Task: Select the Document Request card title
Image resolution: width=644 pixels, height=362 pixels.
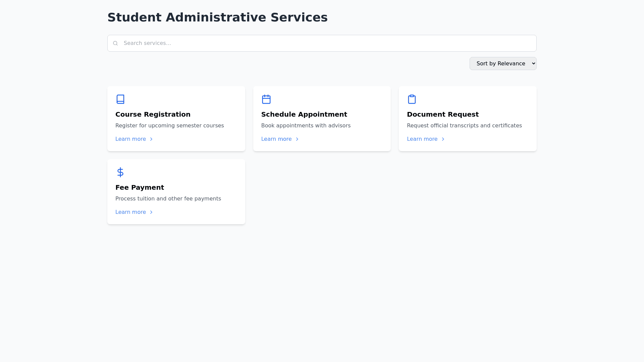Action: coord(442,114)
